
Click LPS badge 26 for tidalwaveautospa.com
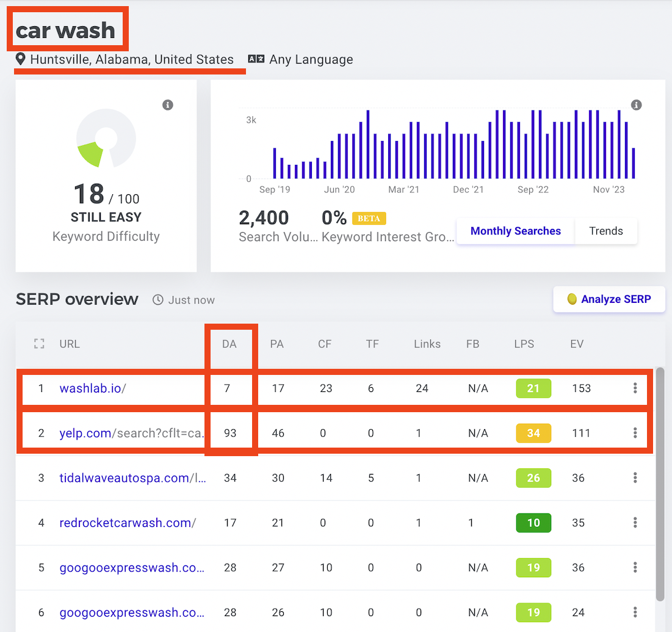click(533, 478)
